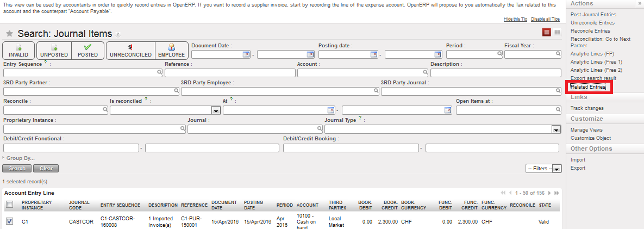Toggle the Posted filter
The height and width of the screenshot is (229, 644).
pyautogui.click(x=87, y=51)
